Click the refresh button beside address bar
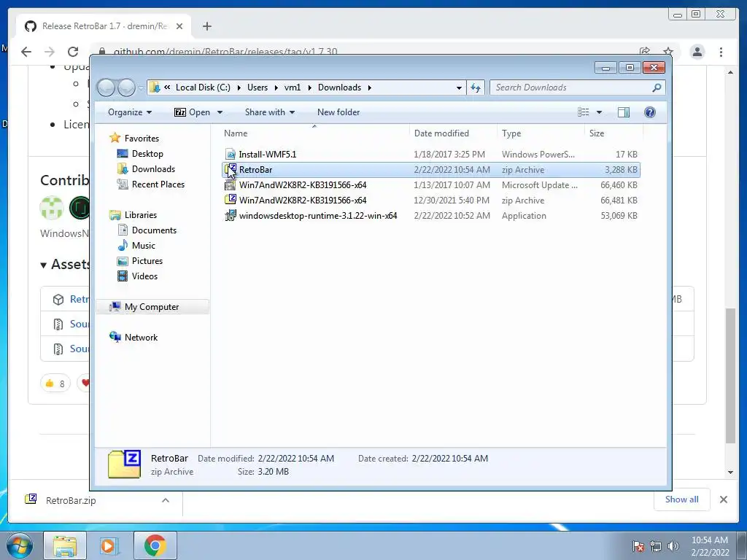 pos(476,87)
